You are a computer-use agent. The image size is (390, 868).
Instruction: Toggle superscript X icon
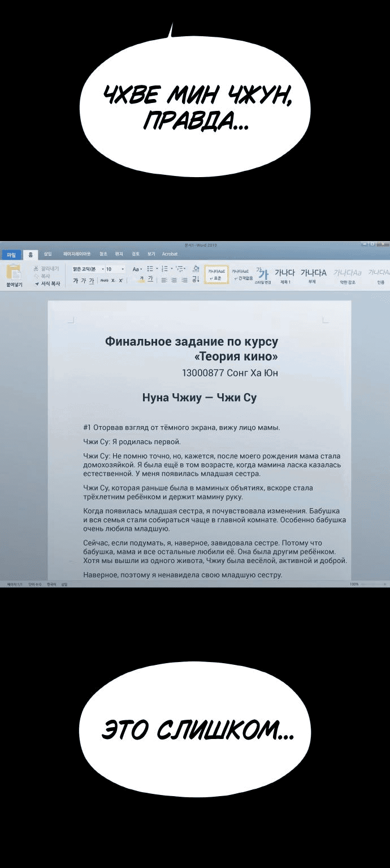[121, 281]
